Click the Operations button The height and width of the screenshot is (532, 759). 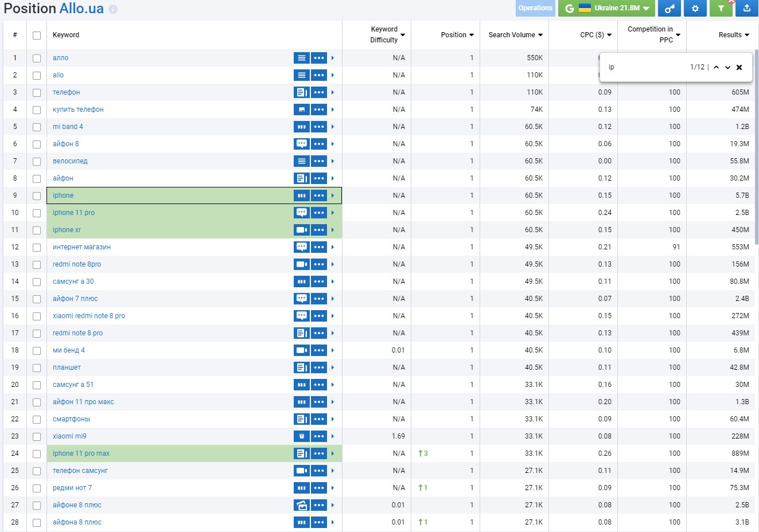[535, 8]
